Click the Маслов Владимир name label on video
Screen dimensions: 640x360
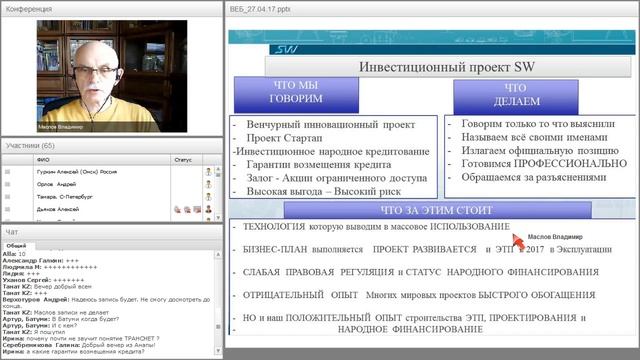[x=60, y=127]
